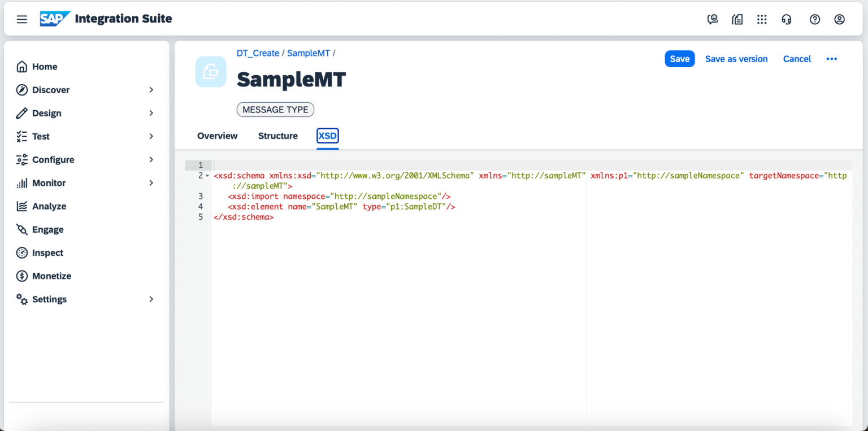The height and width of the screenshot is (431, 868).
Task: Click the headset support icon
Action: [786, 19]
